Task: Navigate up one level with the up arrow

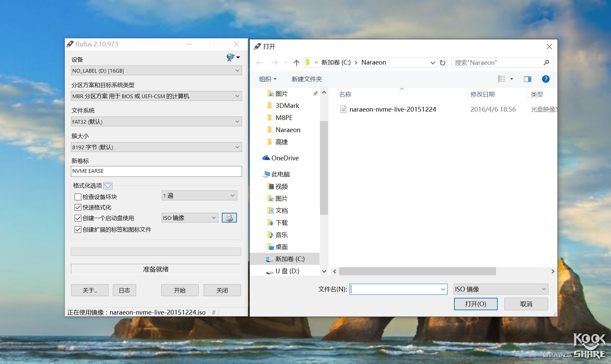Action: click(296, 62)
